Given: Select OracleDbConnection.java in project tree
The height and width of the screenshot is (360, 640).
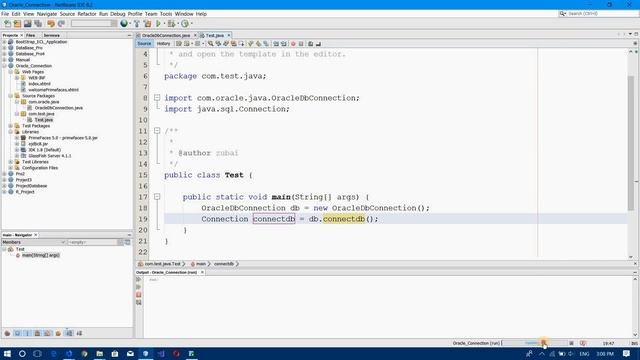Looking at the screenshot, I should [x=58, y=108].
